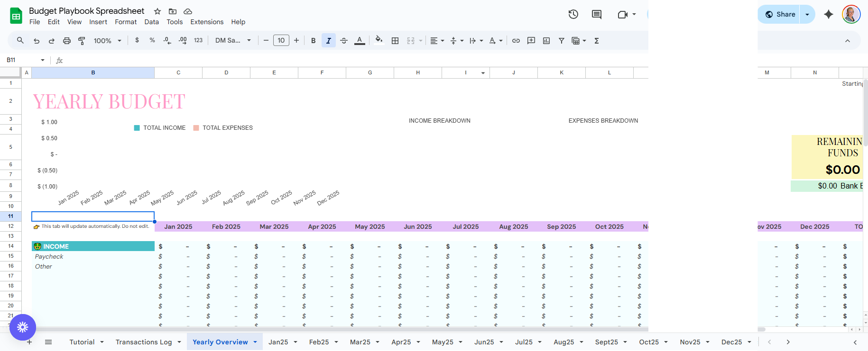Image resolution: width=868 pixels, height=351 pixels.
Task: Expand the Name Box dropdown
Action: [x=43, y=60]
